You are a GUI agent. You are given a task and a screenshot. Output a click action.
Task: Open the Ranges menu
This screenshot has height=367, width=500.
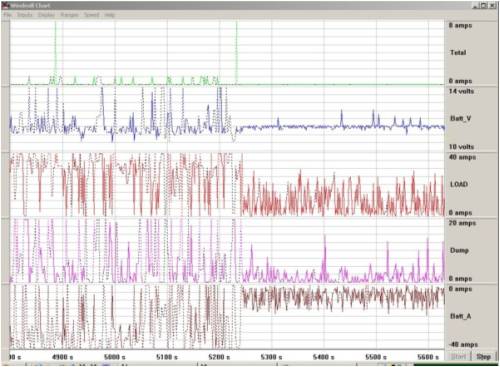[69, 15]
